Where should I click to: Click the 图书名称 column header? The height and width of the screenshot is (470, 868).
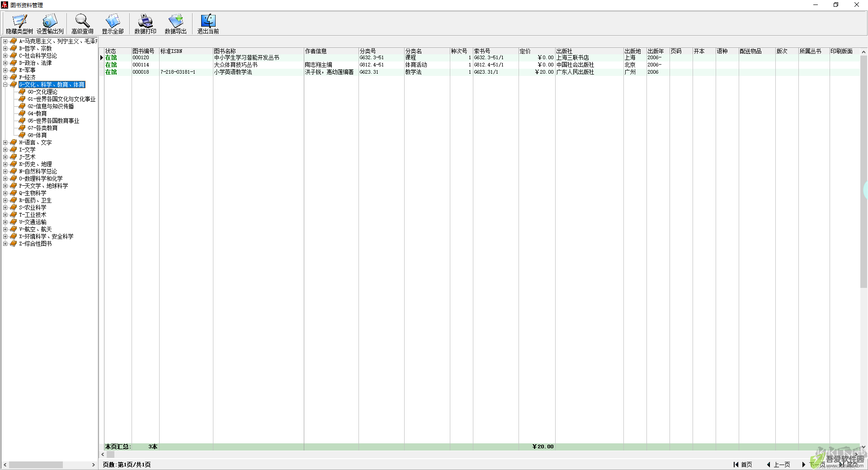(259, 51)
